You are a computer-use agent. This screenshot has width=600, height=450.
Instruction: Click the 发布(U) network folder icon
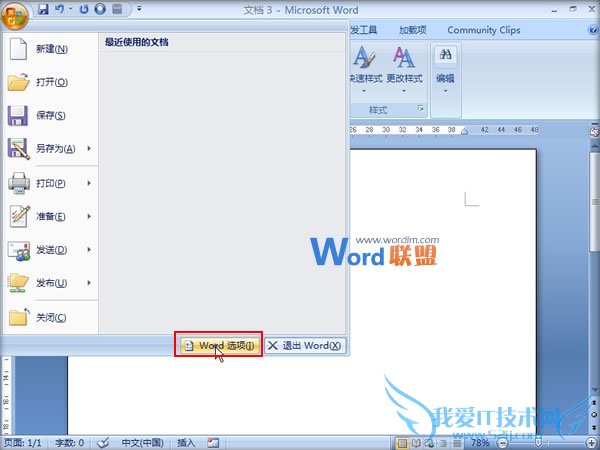point(18,283)
